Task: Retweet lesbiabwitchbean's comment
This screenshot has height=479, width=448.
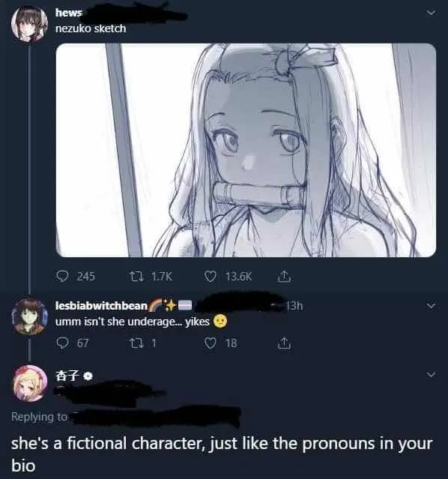Action: point(133,343)
